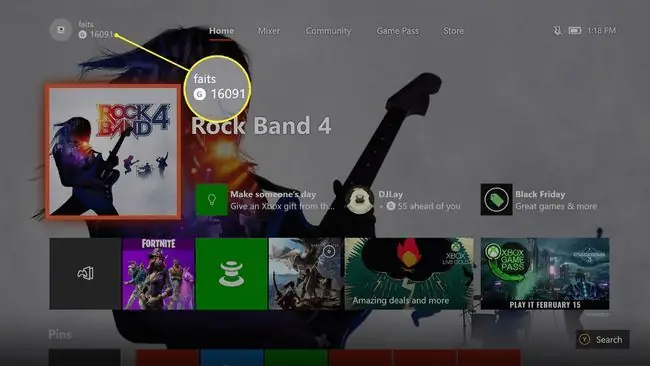The width and height of the screenshot is (650, 366).
Task: Click the Search button
Action: 603,339
